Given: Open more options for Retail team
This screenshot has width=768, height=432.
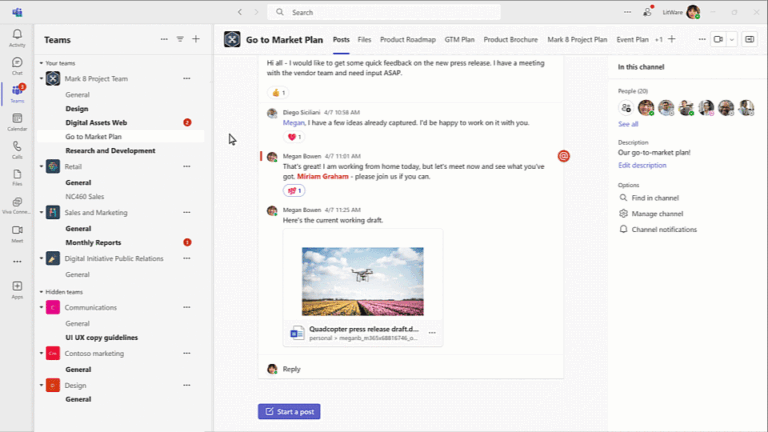Looking at the screenshot, I should coord(187,167).
